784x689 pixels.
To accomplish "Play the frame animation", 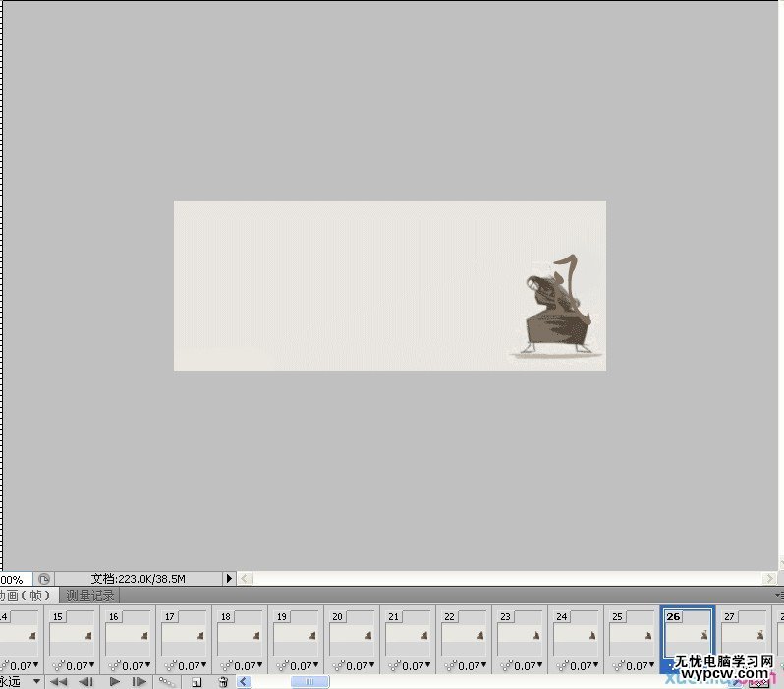I will [x=115, y=681].
